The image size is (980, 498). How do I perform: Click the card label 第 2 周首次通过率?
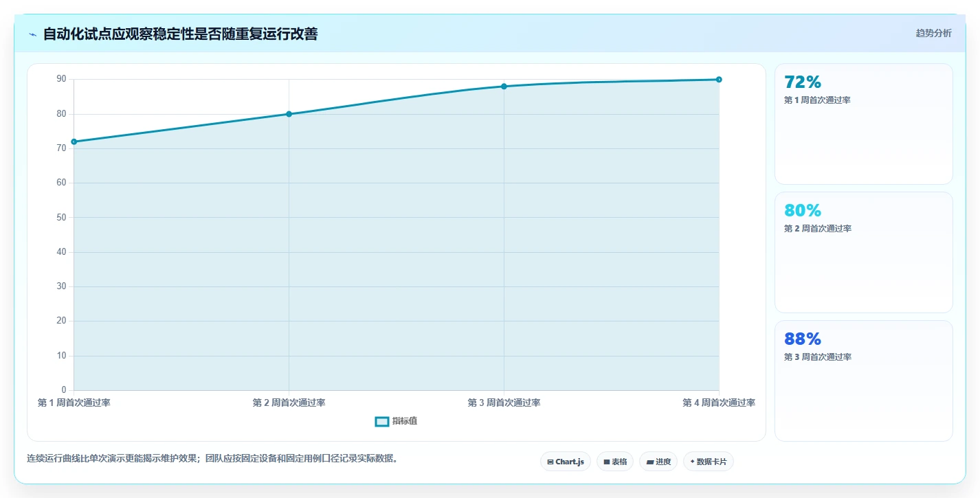818,229
